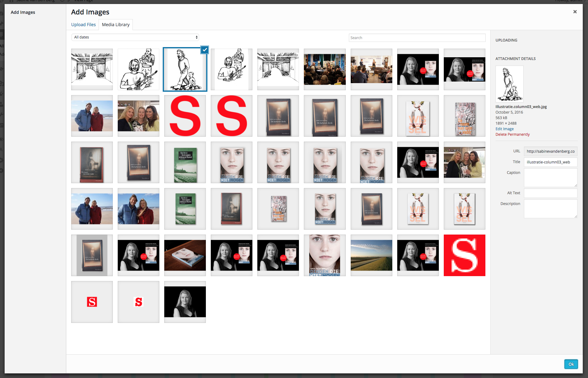The image size is (588, 378).
Task: Deselect the checked illustration via its checkmark
Action: 204,50
